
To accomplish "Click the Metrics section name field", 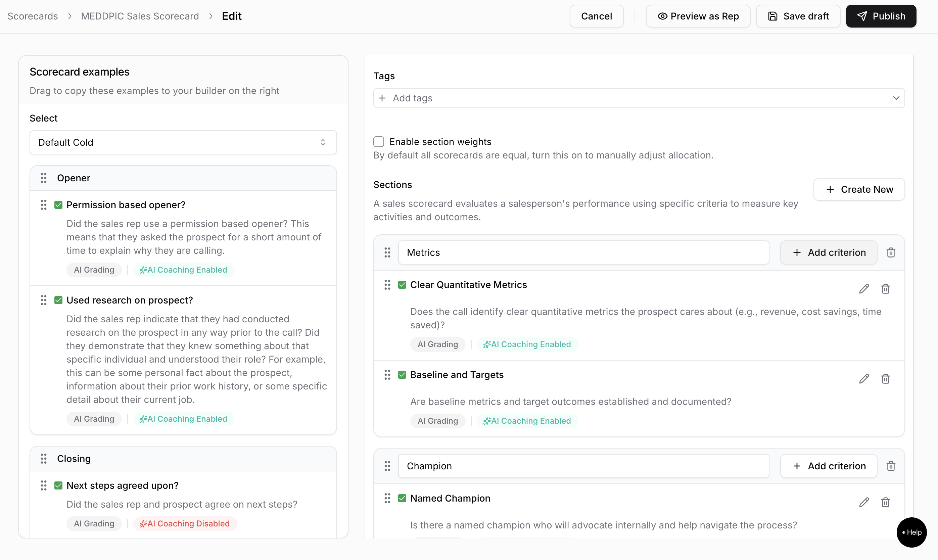I will pyautogui.click(x=583, y=252).
